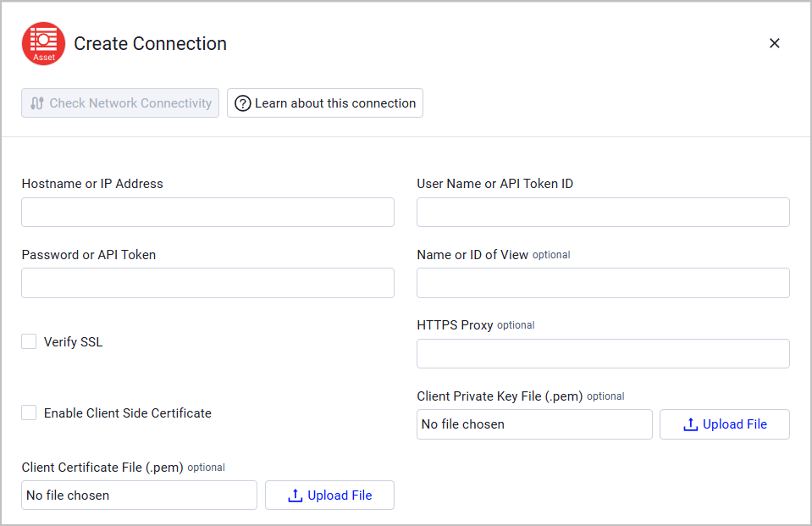Click the User Name or API Token ID field
Viewport: 812px width, 526px height.
tap(603, 212)
